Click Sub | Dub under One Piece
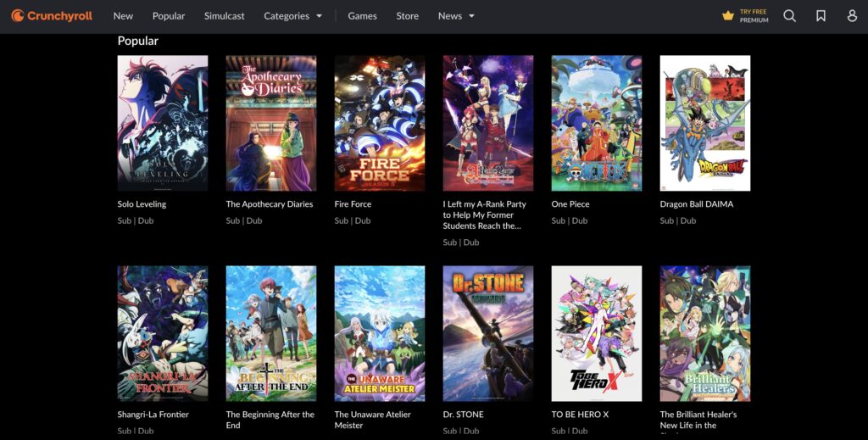 (x=570, y=220)
